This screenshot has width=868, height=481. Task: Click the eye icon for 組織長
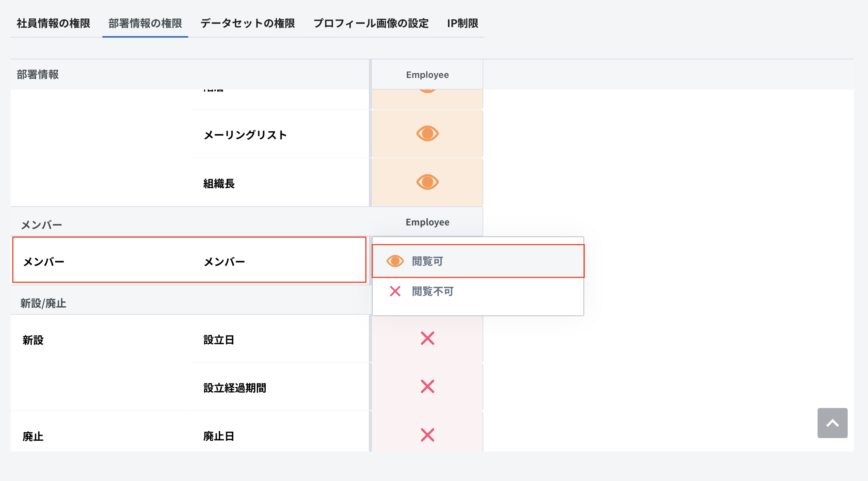pyautogui.click(x=427, y=182)
